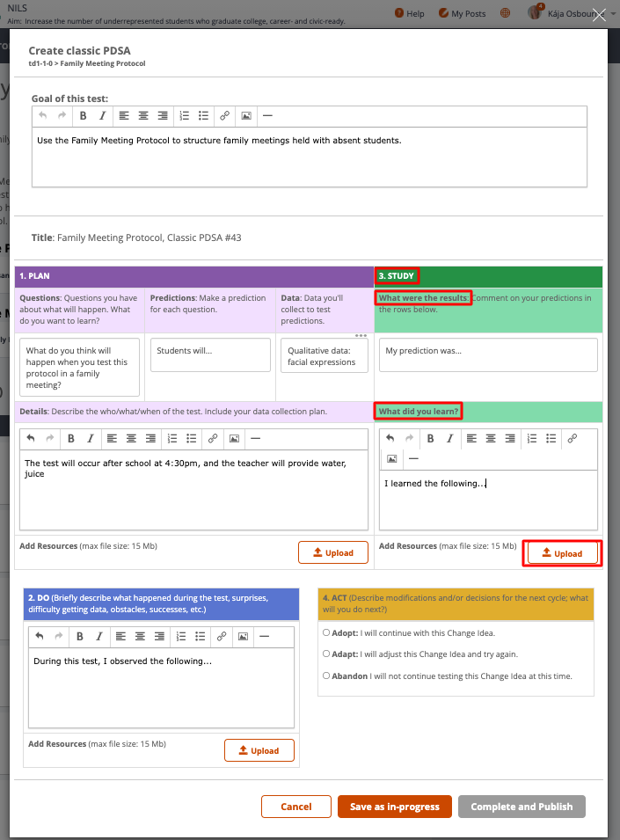Insert link in Goal of this test toolbar

(225, 116)
